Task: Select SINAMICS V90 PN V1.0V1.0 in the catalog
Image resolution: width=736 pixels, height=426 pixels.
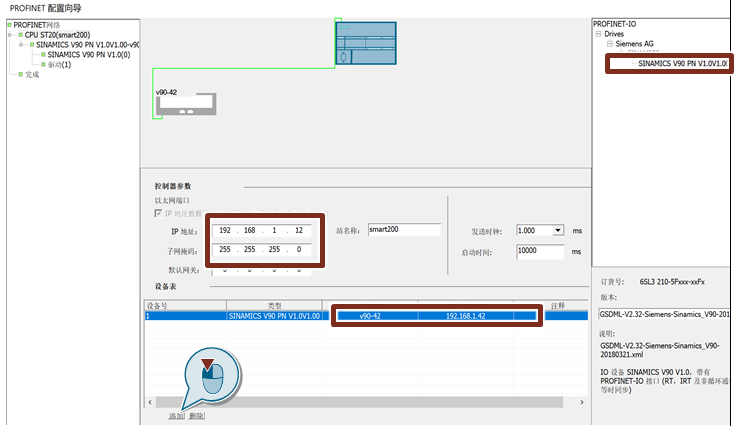Action: 682,63
